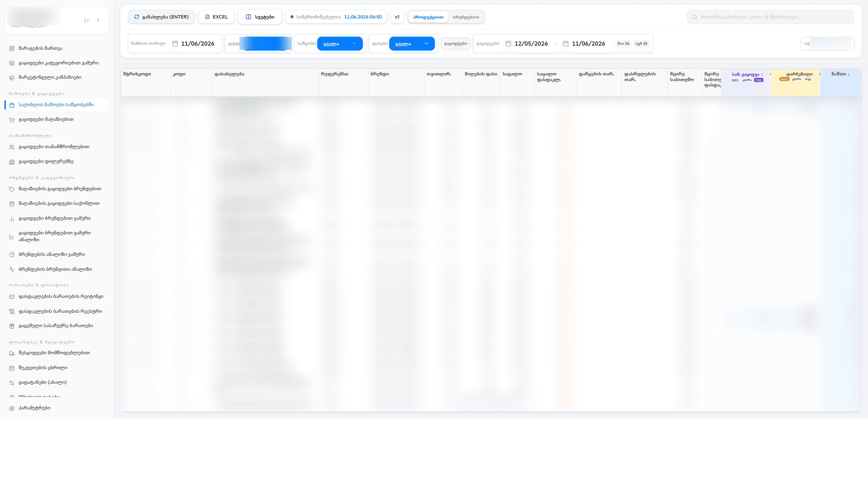Image resolution: width=868 pixels, height=492 pixels.
Task: Open ბრენდების ბრუნვითი ანალიზი pulse icon
Action: click(x=12, y=269)
